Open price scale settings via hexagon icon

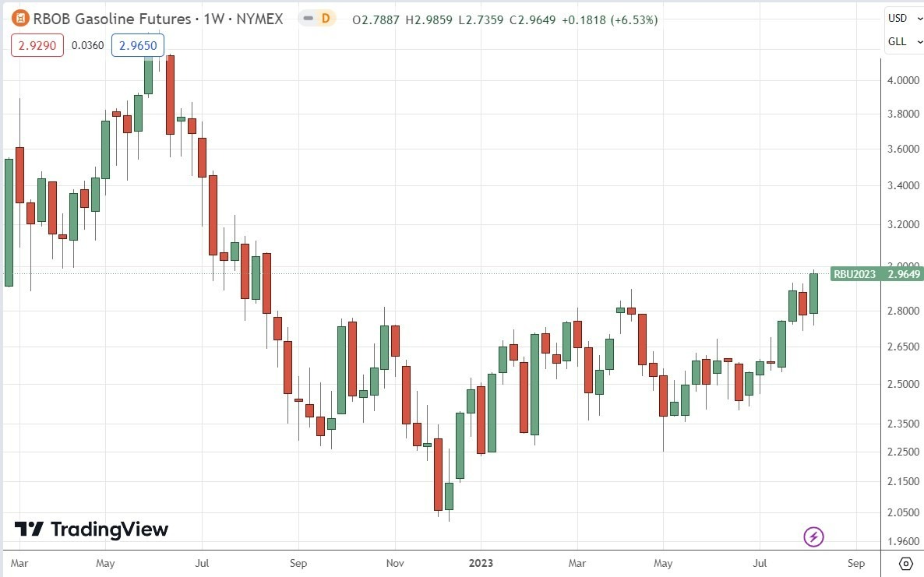point(905,564)
